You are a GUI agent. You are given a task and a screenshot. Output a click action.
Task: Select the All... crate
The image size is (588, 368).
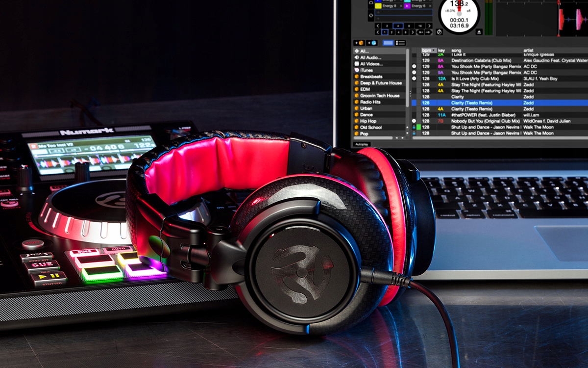click(x=380, y=51)
